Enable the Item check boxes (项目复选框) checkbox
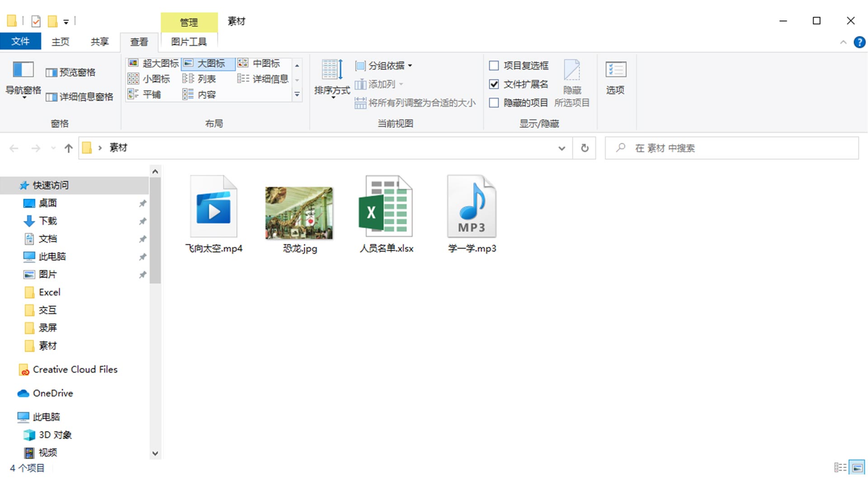 [x=494, y=66]
